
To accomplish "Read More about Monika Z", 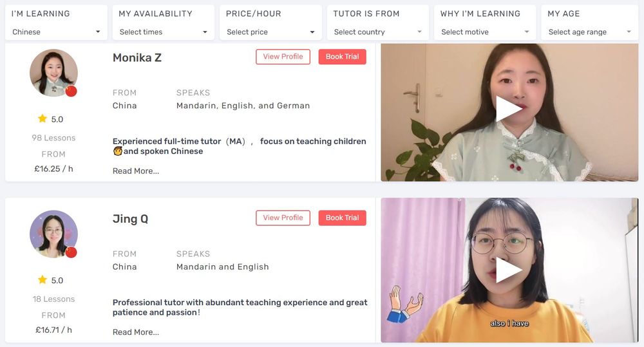I will click(135, 171).
